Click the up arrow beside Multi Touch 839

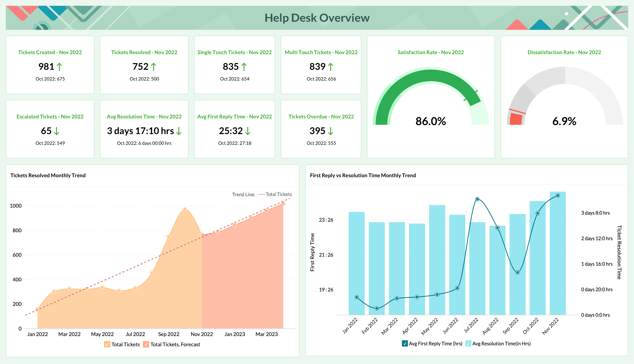click(x=330, y=67)
